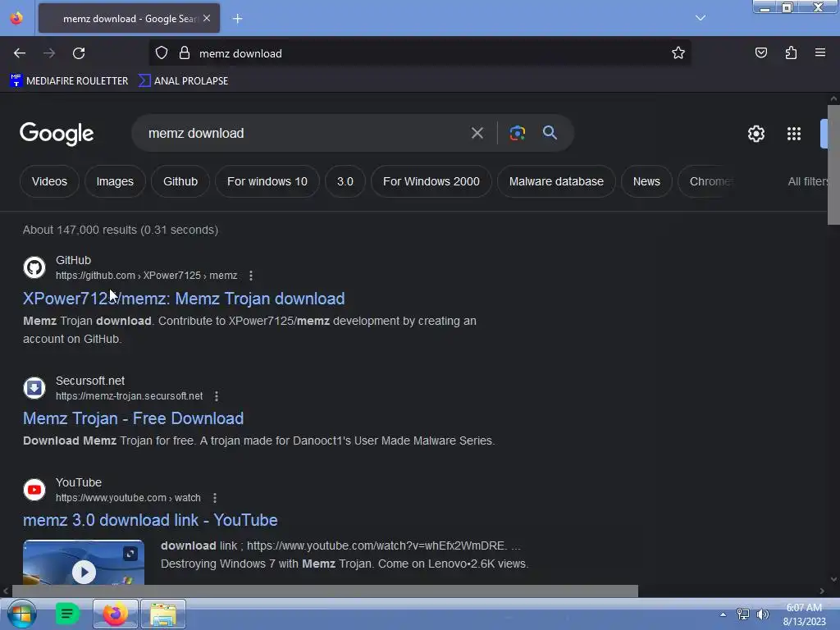Viewport: 840px width, 630px height.
Task: Click the taskbar clock and date
Action: [x=804, y=614]
